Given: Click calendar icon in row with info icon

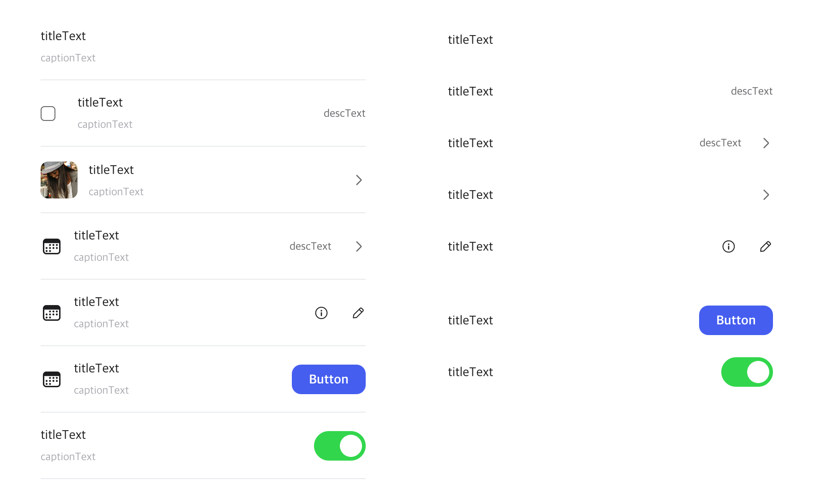Looking at the screenshot, I should (52, 313).
